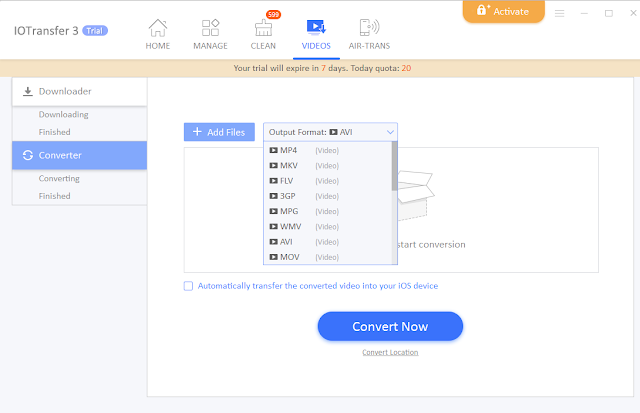Open Finished list under Converter

(54, 196)
